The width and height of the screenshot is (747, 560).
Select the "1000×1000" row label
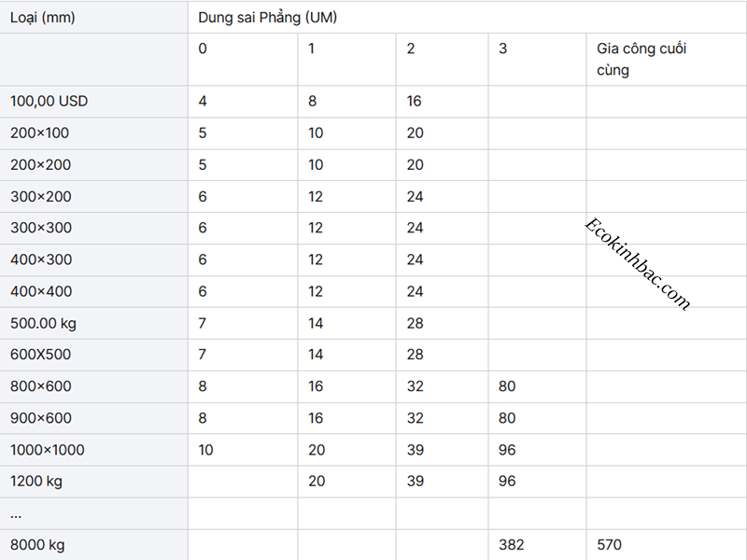tap(47, 450)
